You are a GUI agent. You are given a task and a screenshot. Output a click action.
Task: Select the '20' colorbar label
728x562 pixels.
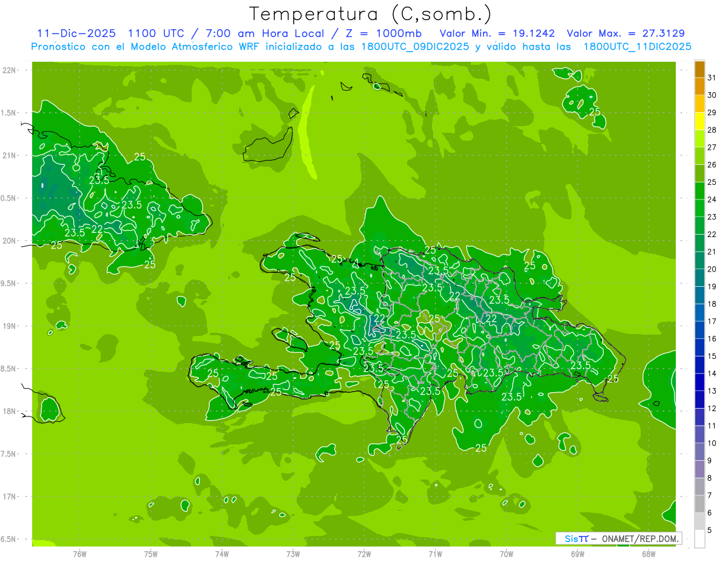click(x=712, y=269)
